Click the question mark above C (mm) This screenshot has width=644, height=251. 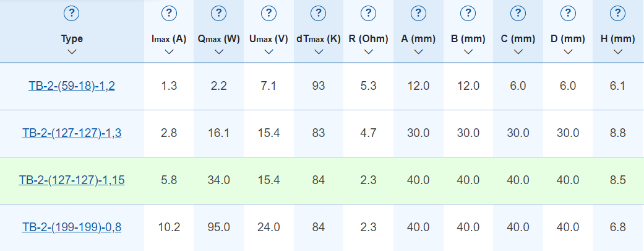[x=518, y=14]
